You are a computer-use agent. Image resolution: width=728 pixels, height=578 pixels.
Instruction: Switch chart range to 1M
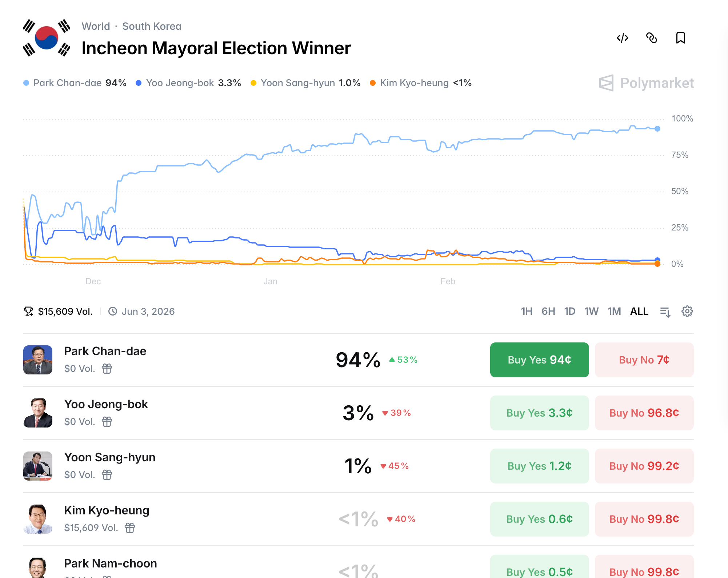click(614, 312)
